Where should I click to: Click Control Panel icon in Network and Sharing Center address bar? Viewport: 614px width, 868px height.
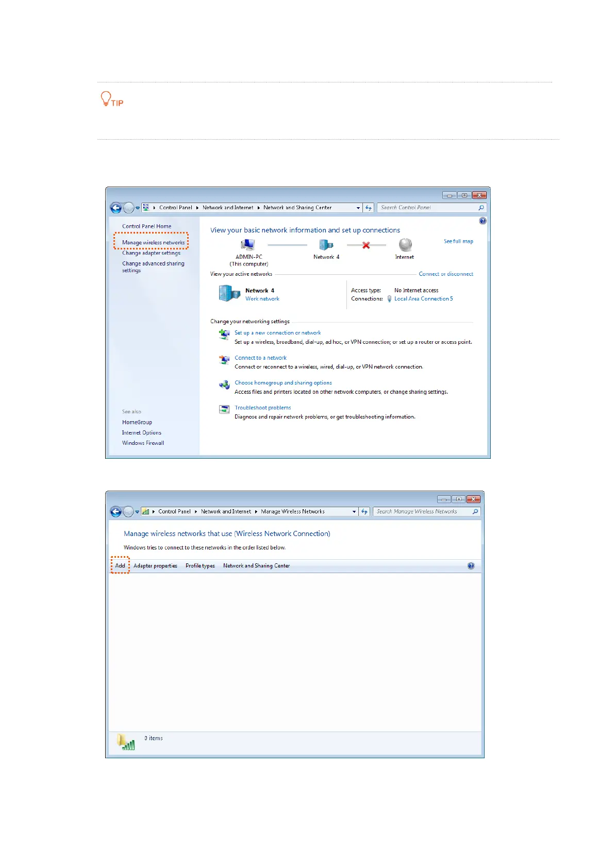[146, 208]
